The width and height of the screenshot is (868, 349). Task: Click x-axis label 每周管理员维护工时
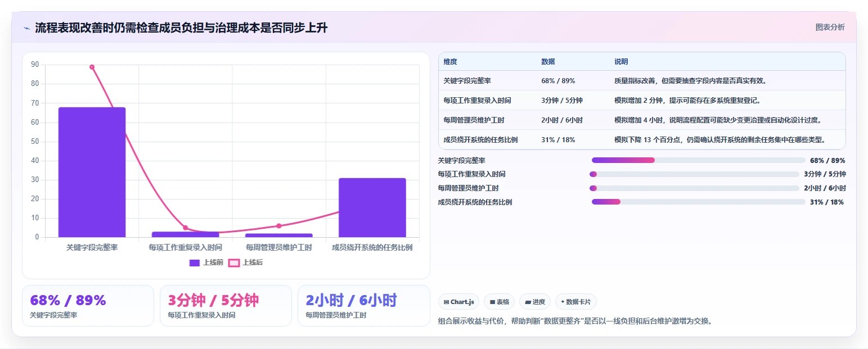pos(278,247)
